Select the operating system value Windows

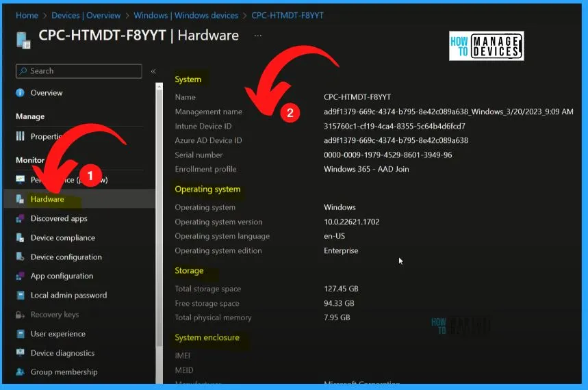340,207
